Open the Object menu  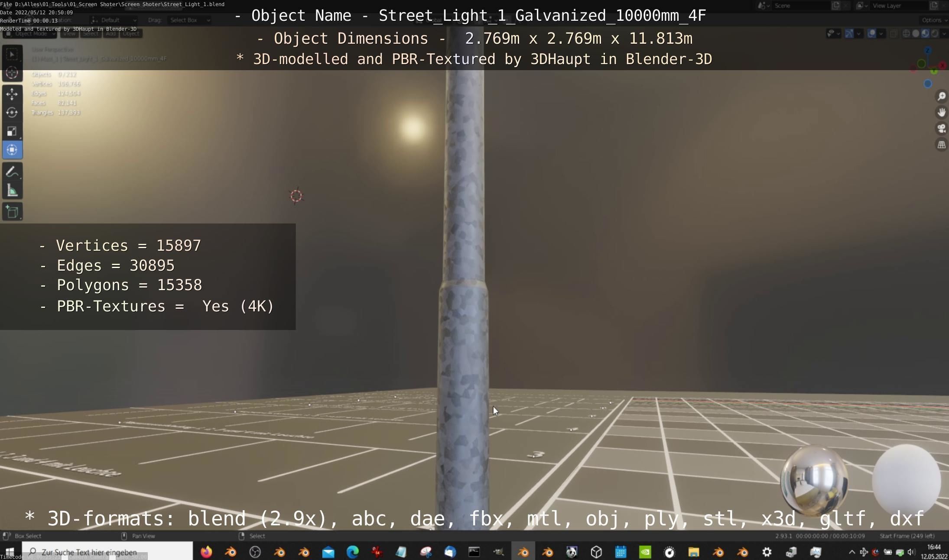click(131, 33)
